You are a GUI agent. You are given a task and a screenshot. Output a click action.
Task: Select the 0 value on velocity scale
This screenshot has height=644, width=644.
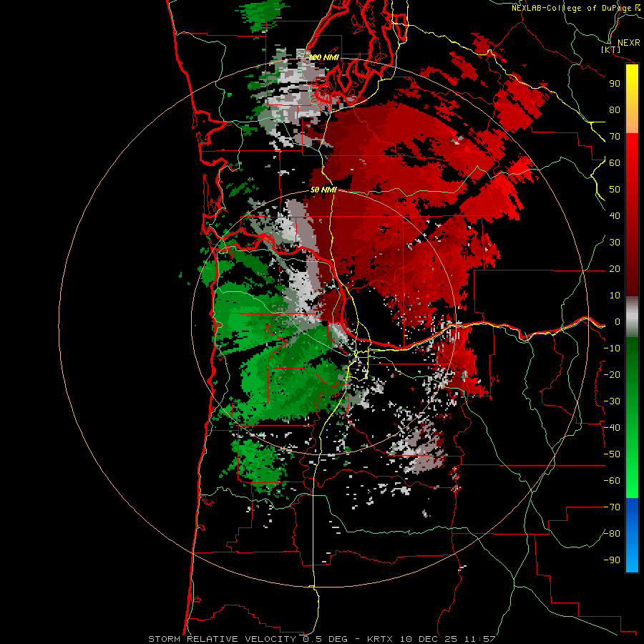tap(617, 322)
